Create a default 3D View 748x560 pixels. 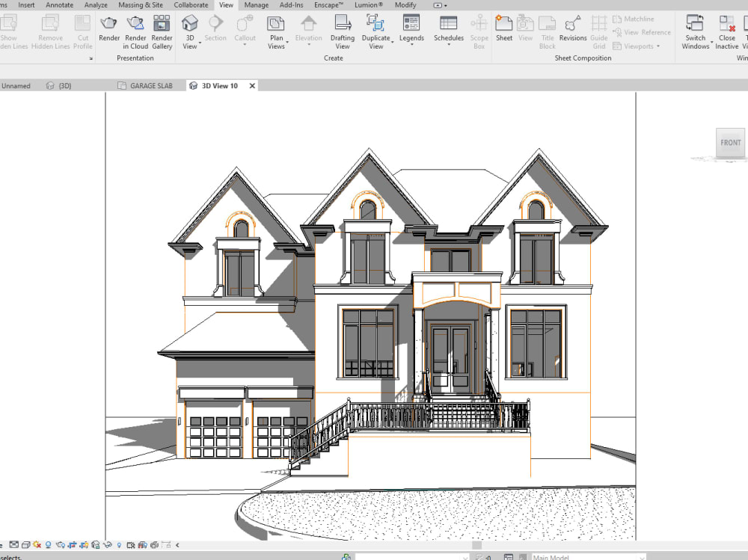(190, 23)
